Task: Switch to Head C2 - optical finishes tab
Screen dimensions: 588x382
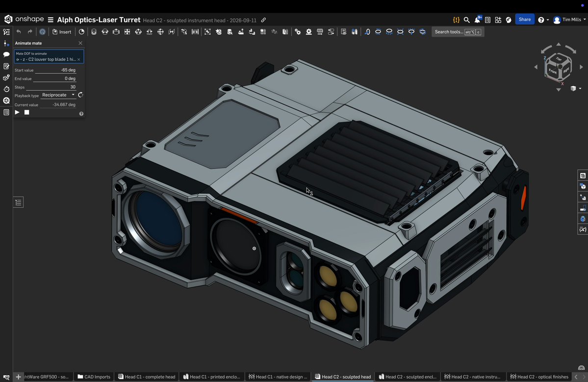Action: (x=539, y=377)
